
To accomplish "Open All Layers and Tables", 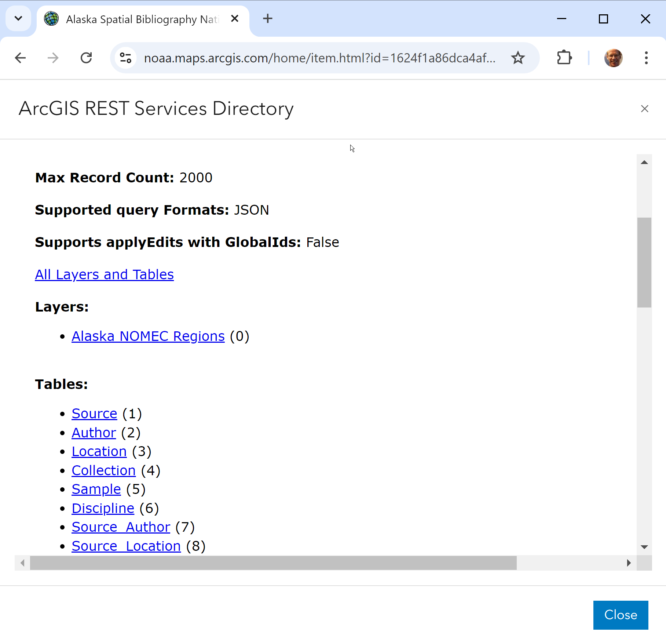I will coord(104,274).
